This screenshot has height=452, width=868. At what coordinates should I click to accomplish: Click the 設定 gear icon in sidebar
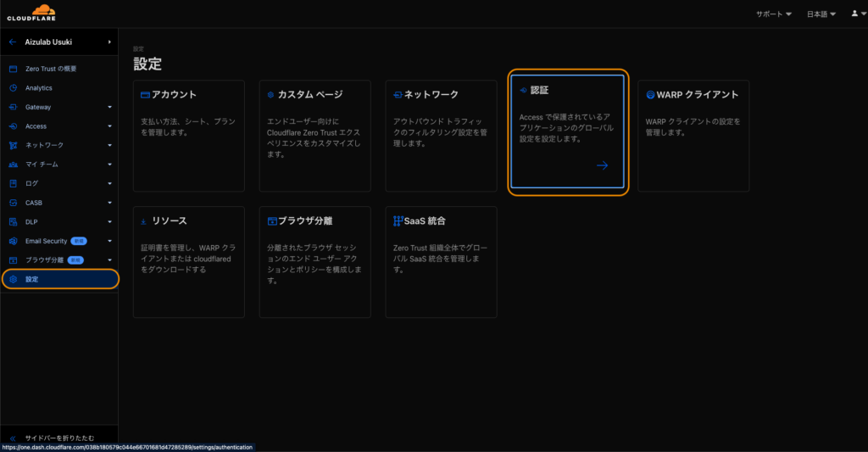(14, 279)
